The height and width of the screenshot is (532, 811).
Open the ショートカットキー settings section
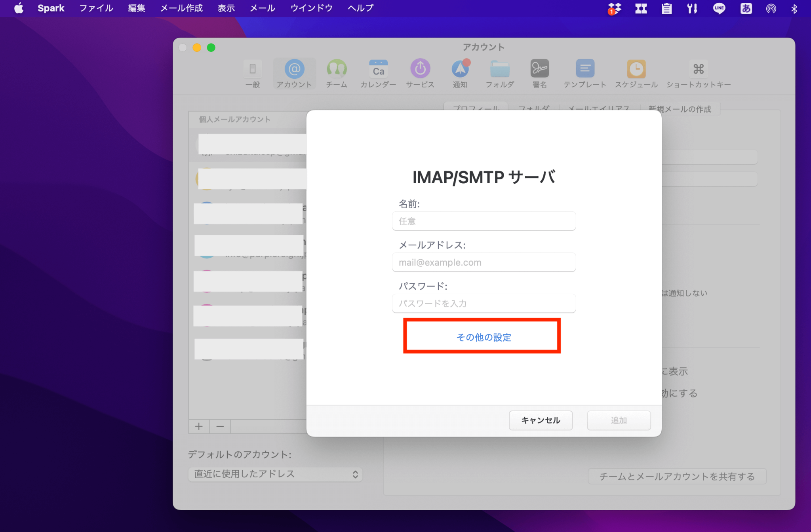click(699, 73)
